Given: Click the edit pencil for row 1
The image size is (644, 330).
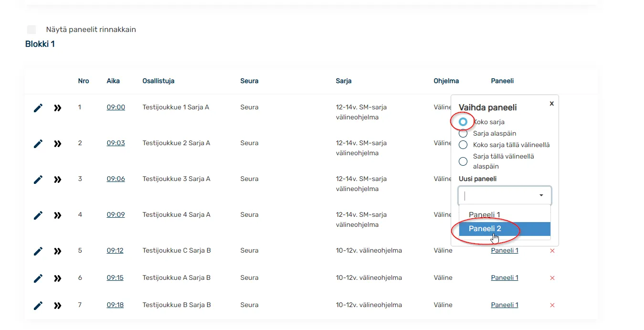Looking at the screenshot, I should click(38, 108).
